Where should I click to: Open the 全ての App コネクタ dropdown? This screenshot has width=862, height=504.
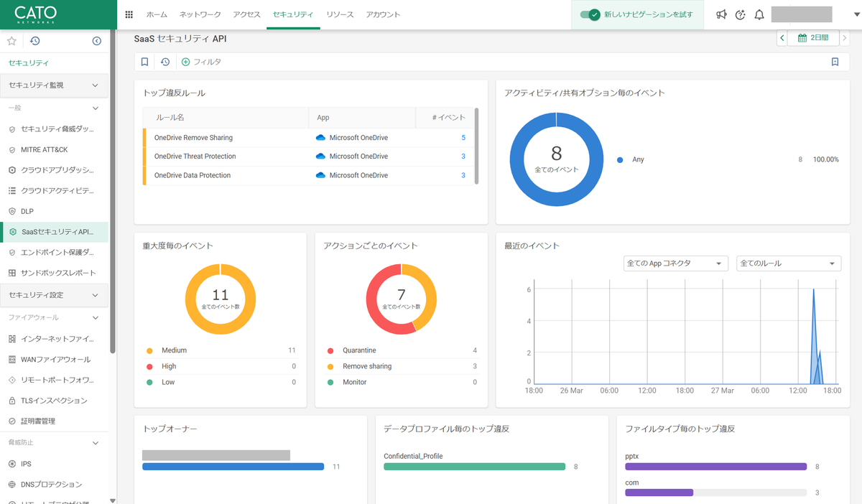pos(676,263)
